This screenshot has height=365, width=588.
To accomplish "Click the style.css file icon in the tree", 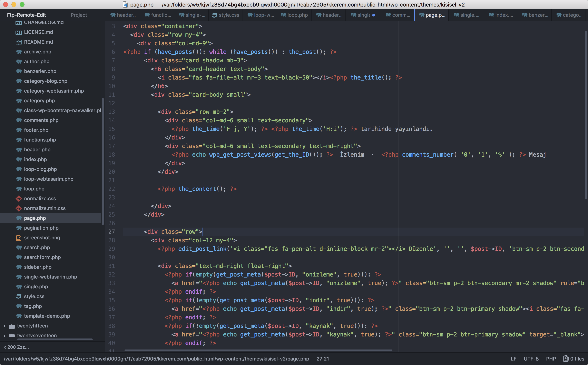I will [19, 296].
